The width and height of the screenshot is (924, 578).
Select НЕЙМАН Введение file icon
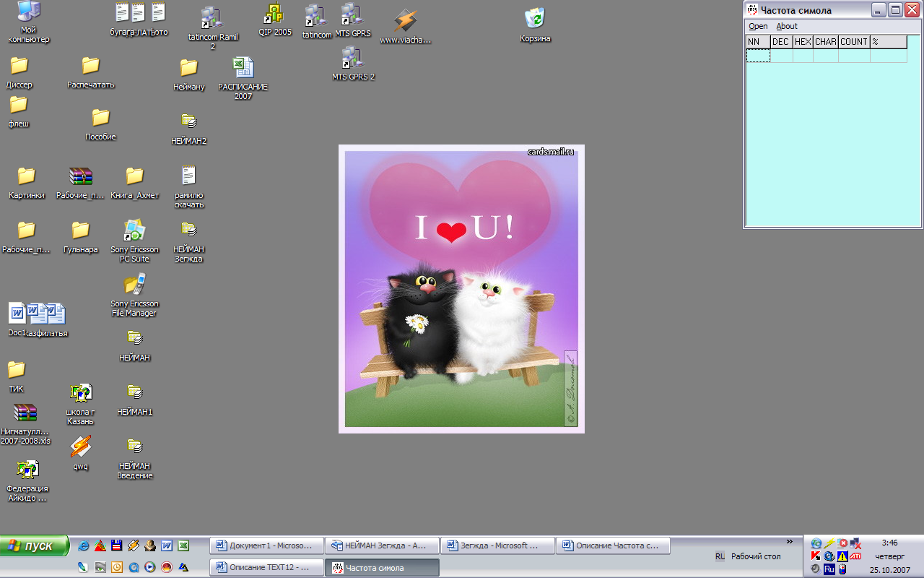[x=135, y=457]
